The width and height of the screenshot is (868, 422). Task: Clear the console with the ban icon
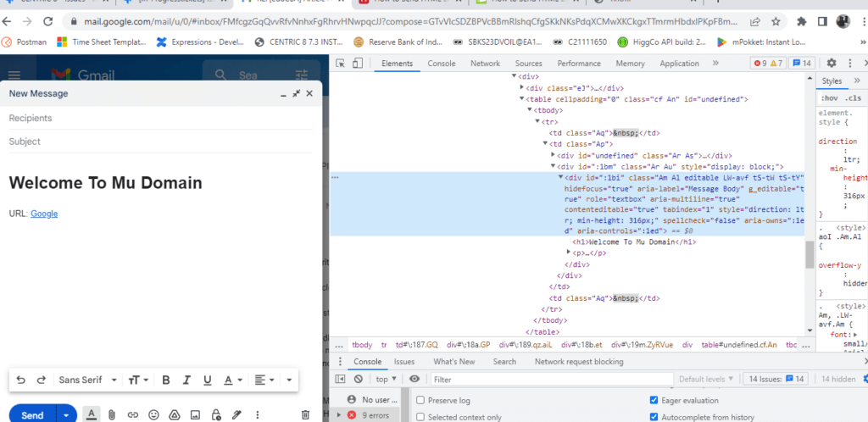[359, 380]
